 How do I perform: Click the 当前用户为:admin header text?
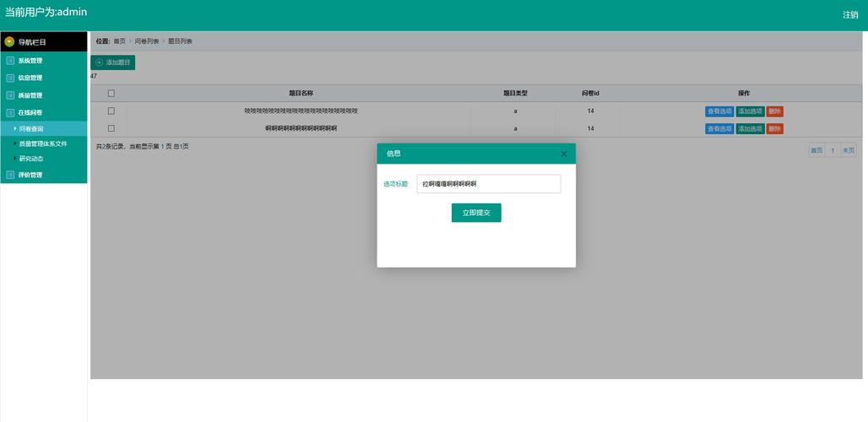46,12
